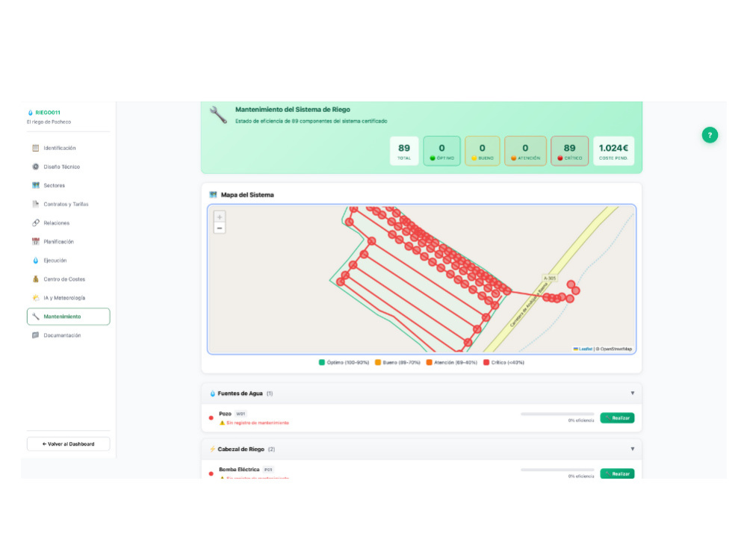Click the Bomba Eléctrica efficiency progress bar
The height and width of the screenshot is (560, 747).
pos(557,470)
